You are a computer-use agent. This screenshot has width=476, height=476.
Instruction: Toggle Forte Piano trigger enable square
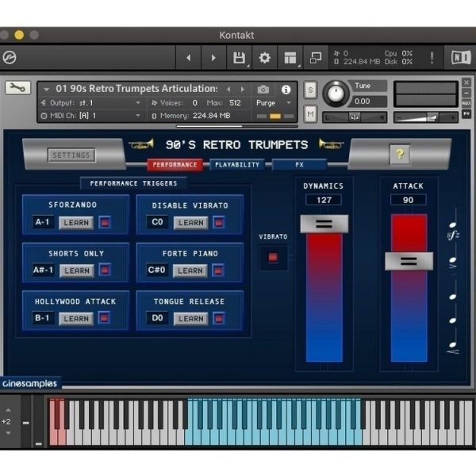point(218,270)
